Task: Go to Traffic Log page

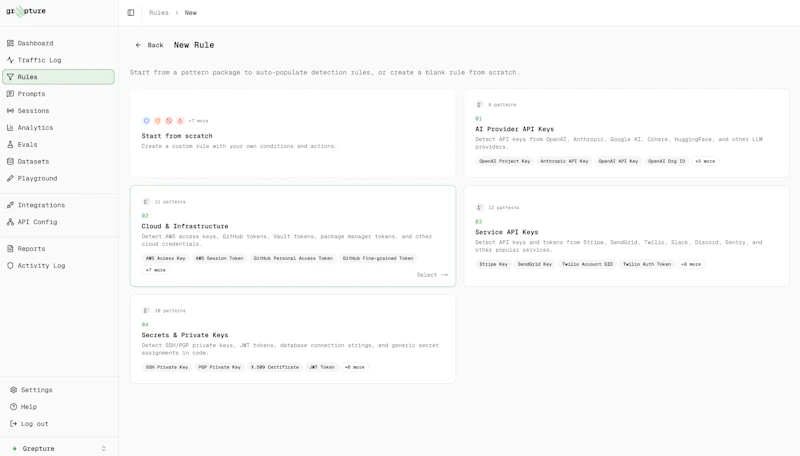Action: point(59,60)
